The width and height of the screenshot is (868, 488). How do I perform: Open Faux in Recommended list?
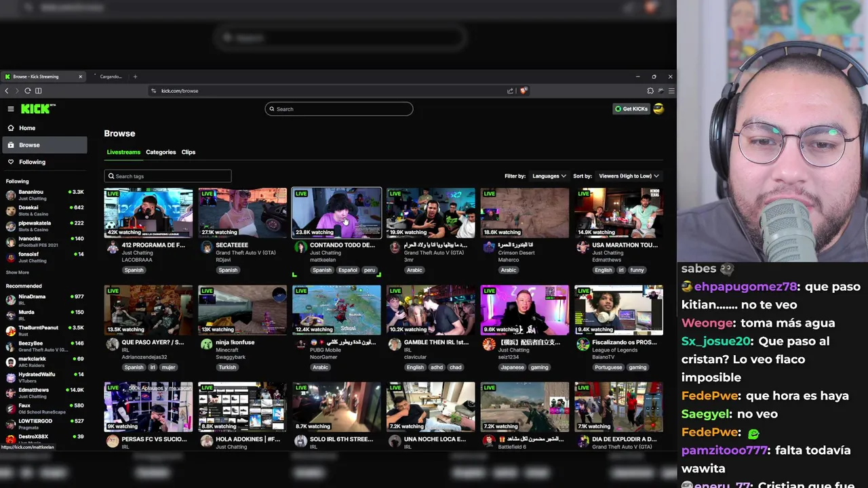(45, 409)
